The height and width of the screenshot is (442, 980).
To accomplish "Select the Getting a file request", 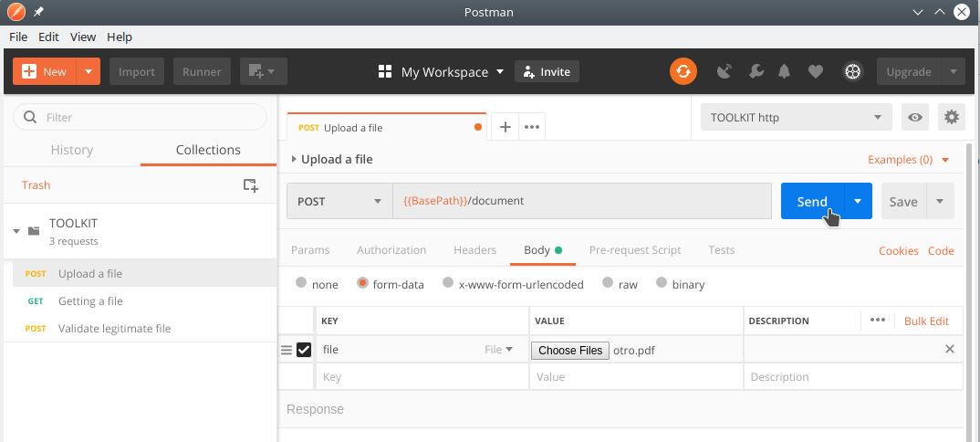I will pyautogui.click(x=144, y=300).
